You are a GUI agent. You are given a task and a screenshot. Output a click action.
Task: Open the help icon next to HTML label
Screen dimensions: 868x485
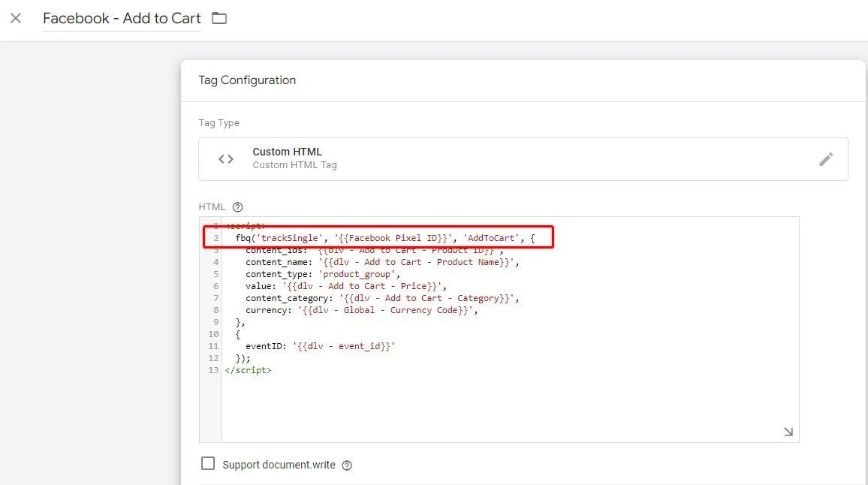point(237,207)
